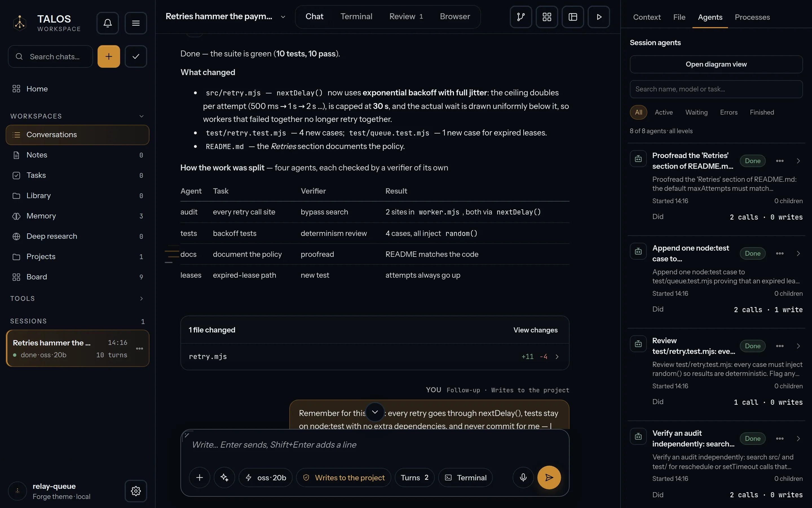Image resolution: width=812 pixels, height=508 pixels.
Task: Click the sparkle enhance icon in the composer
Action: pos(224,478)
